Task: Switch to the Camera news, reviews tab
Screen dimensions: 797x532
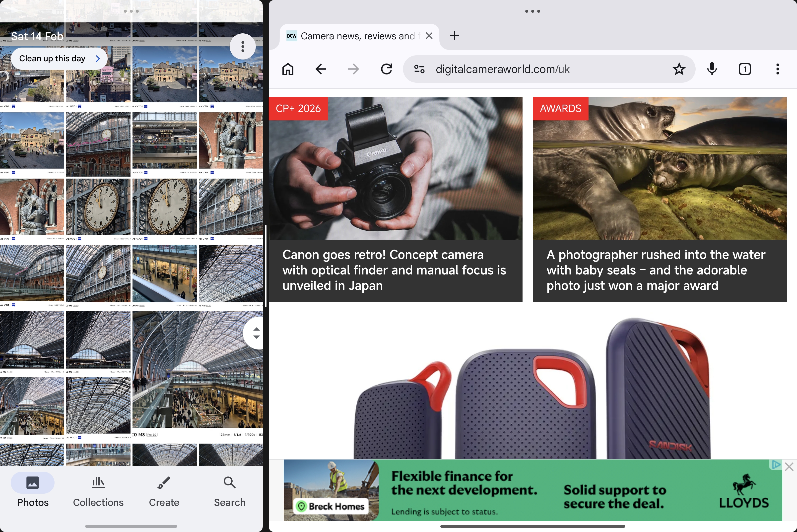Action: [356, 36]
